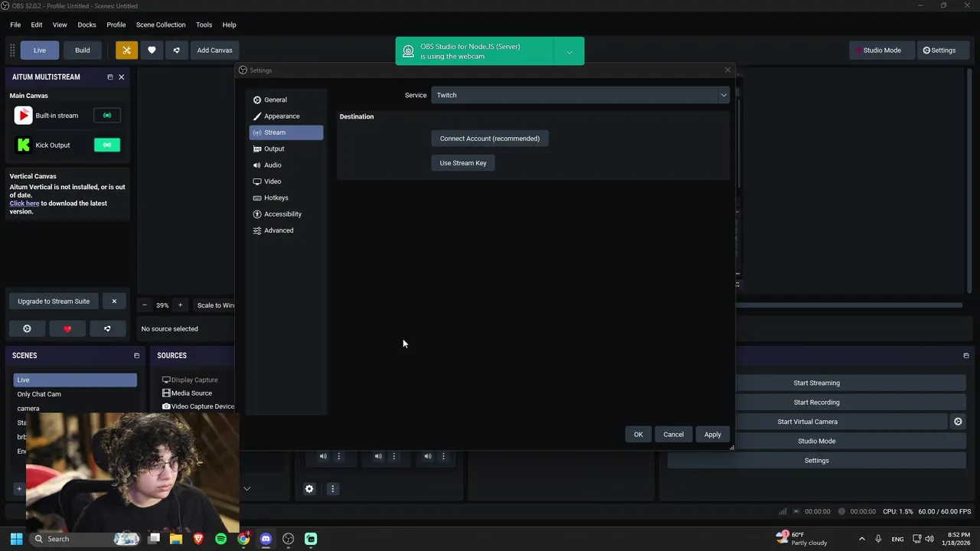Select the Media Source item
Viewport: 980px width, 551px height.
tap(191, 393)
